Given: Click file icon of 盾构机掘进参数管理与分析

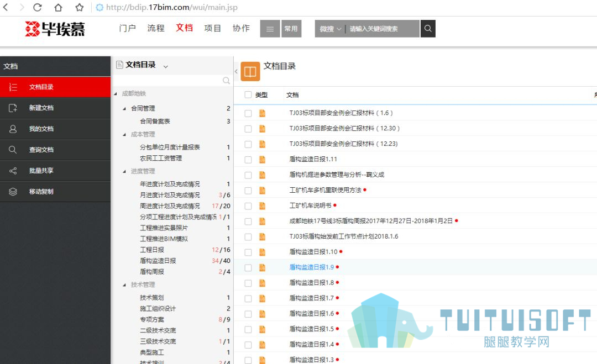Looking at the screenshot, I should pyautogui.click(x=263, y=175).
